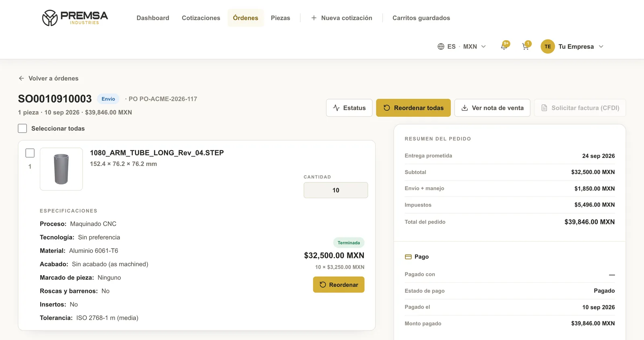Viewport: 644px width, 340px height.
Task: Click the Total del pedido amount $39,846.00 MXN
Action: [x=590, y=222]
